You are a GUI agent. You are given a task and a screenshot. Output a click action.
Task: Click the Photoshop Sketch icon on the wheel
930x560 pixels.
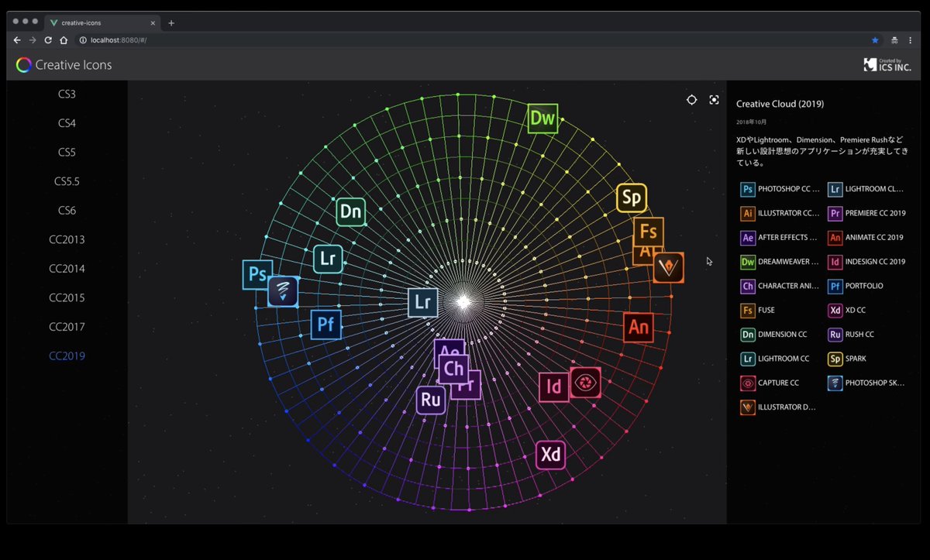[x=283, y=291]
